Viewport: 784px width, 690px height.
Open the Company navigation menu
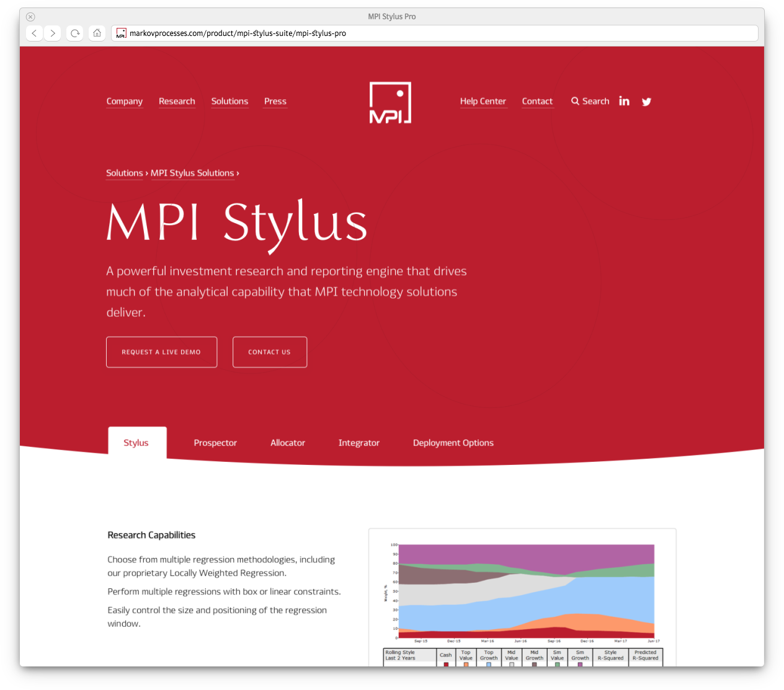[x=125, y=101]
